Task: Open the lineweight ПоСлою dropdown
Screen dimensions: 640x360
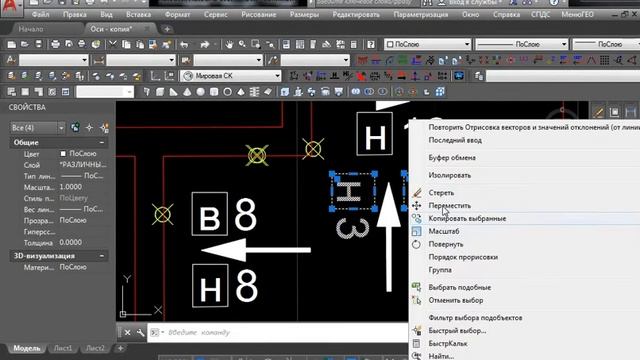Action: tap(606, 44)
